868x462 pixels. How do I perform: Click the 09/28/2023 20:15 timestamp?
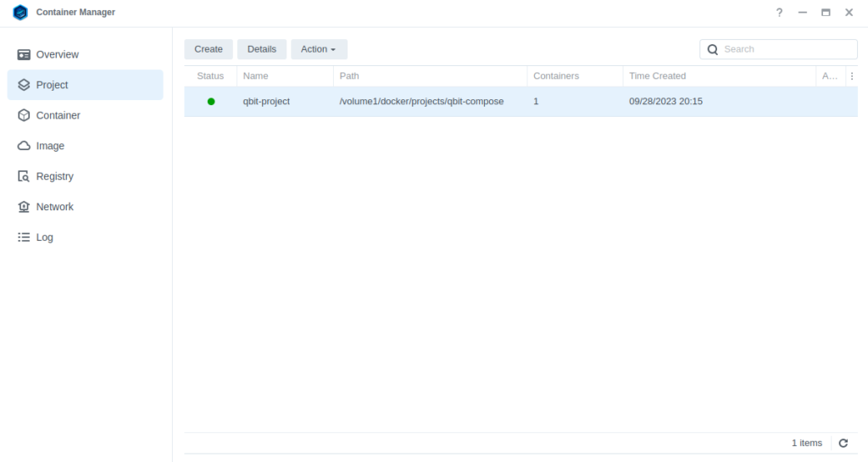coord(666,101)
